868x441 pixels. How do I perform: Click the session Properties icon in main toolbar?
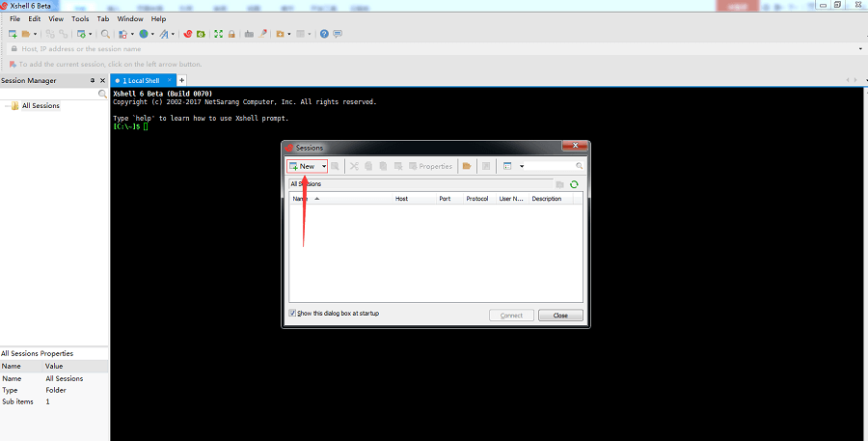[81, 34]
